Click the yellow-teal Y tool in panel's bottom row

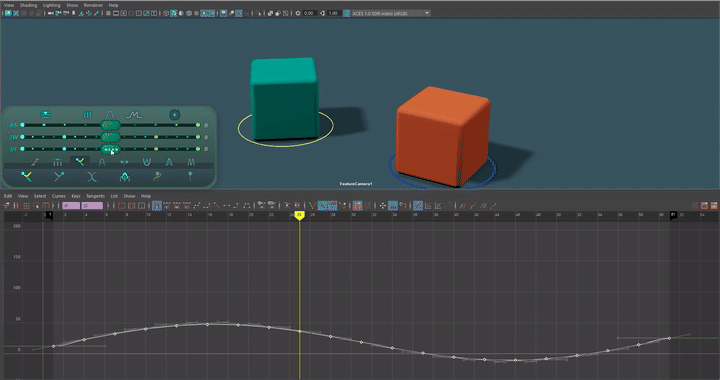point(26,176)
